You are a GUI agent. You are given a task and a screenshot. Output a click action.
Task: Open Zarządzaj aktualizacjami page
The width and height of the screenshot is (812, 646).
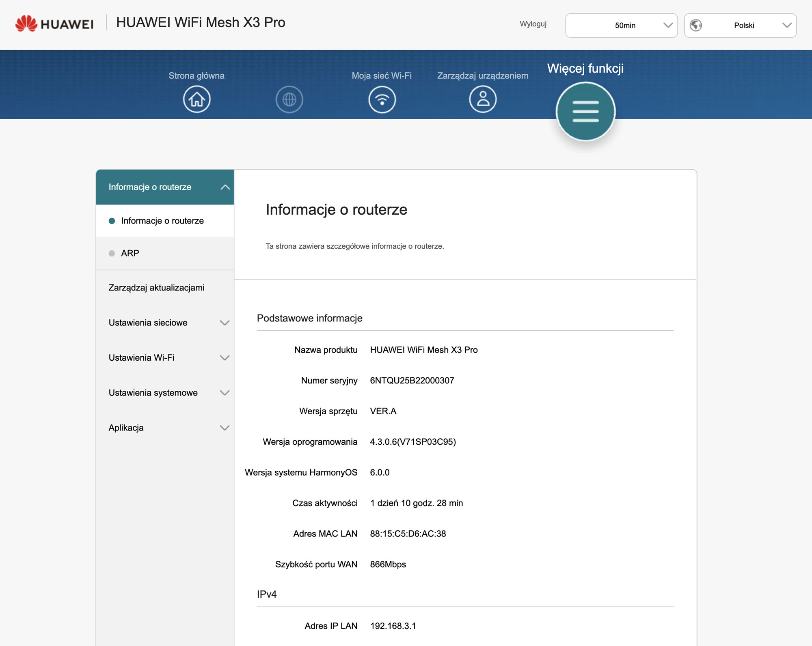point(156,288)
